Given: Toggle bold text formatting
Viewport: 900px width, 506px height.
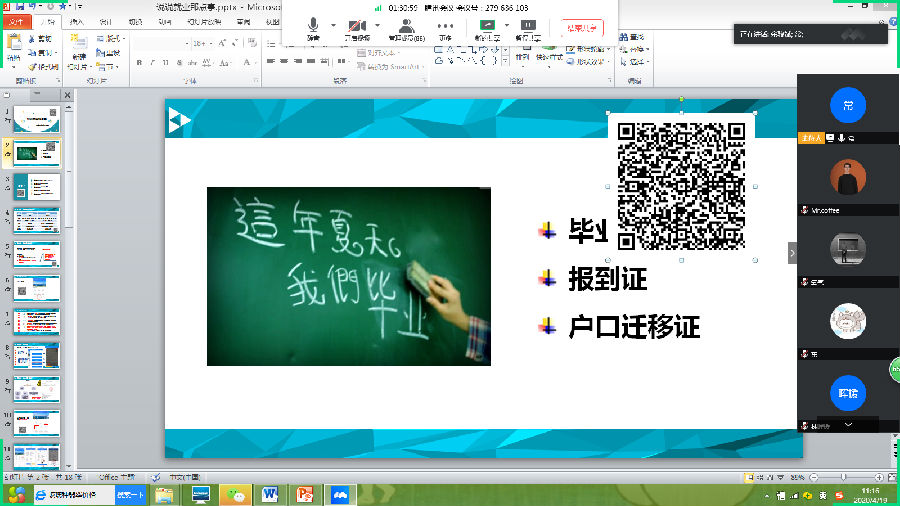Looking at the screenshot, I should [x=138, y=62].
